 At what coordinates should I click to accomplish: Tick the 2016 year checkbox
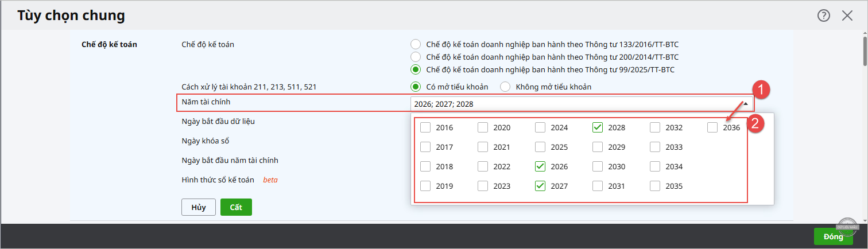click(425, 127)
